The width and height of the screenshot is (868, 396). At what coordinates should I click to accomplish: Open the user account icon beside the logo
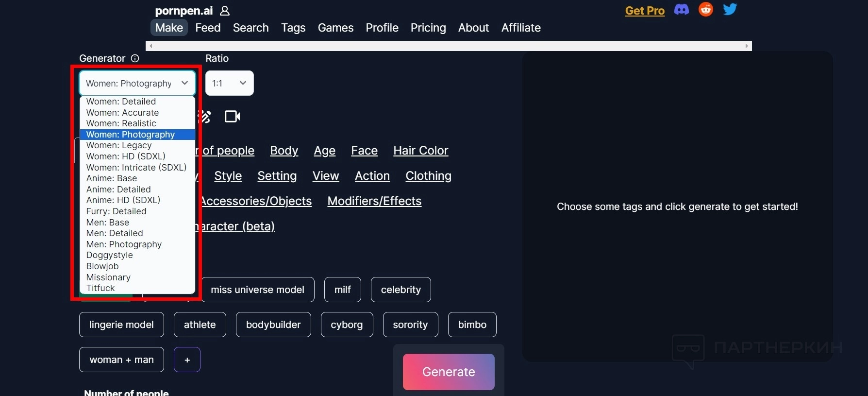(225, 11)
